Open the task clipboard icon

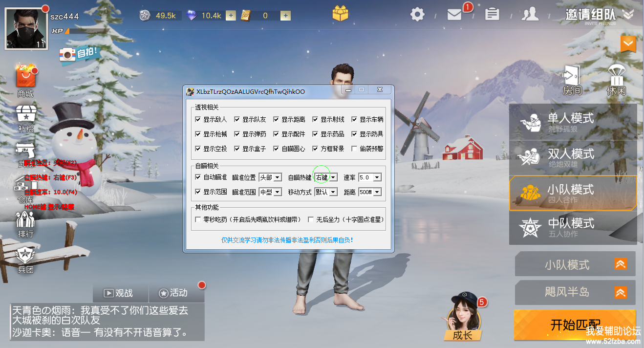click(492, 14)
